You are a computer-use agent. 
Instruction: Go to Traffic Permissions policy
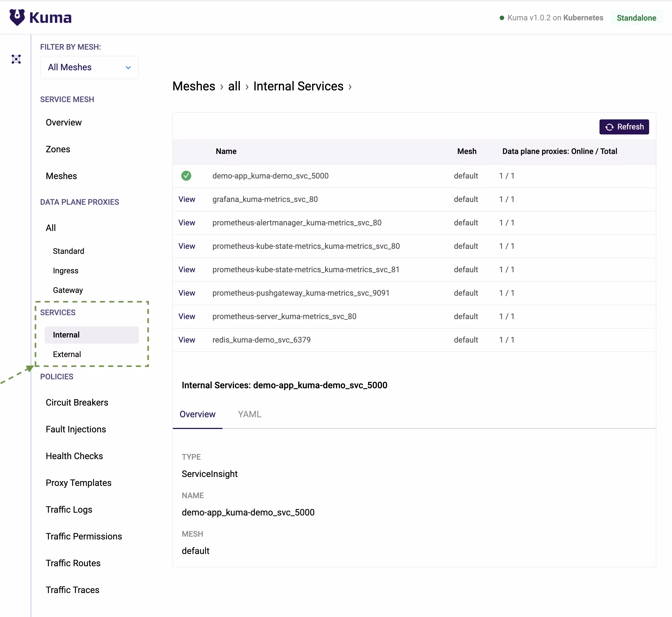84,536
